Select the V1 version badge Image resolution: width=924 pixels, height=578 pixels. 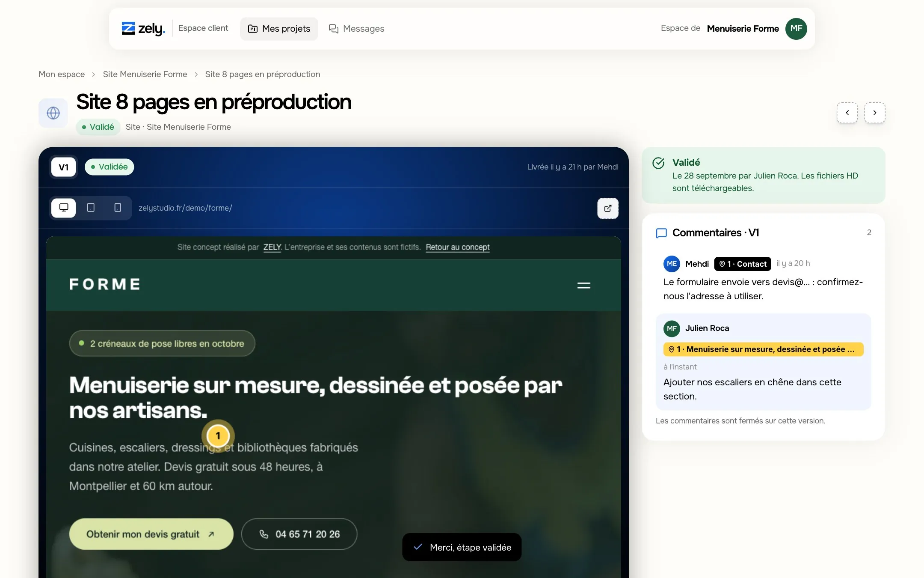click(64, 167)
